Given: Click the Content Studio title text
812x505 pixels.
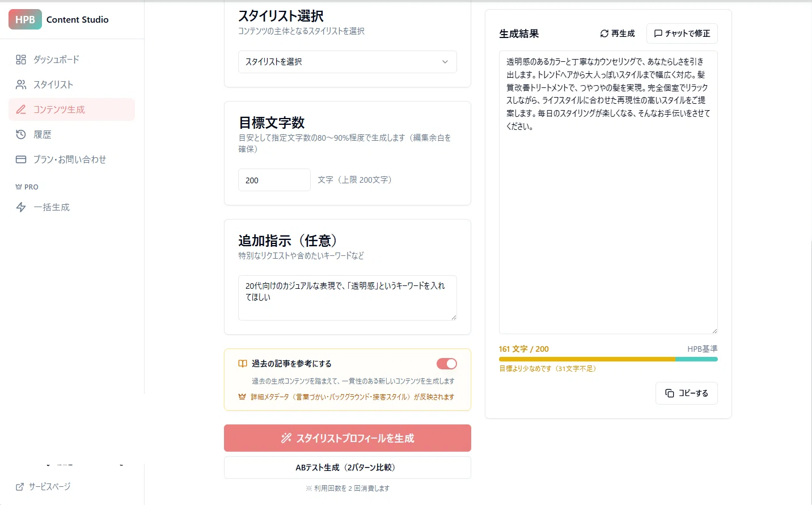Looking at the screenshot, I should (78, 19).
